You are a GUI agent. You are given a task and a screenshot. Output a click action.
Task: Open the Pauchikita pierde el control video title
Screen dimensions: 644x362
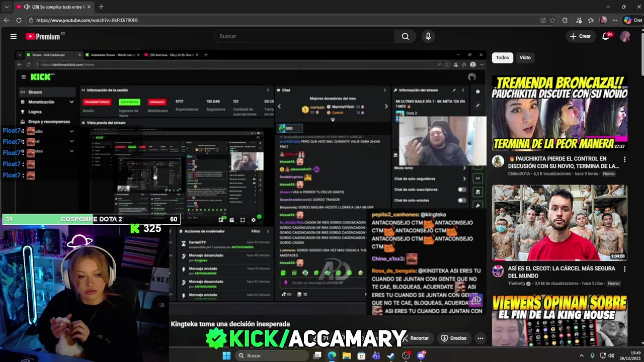pyautogui.click(x=563, y=162)
